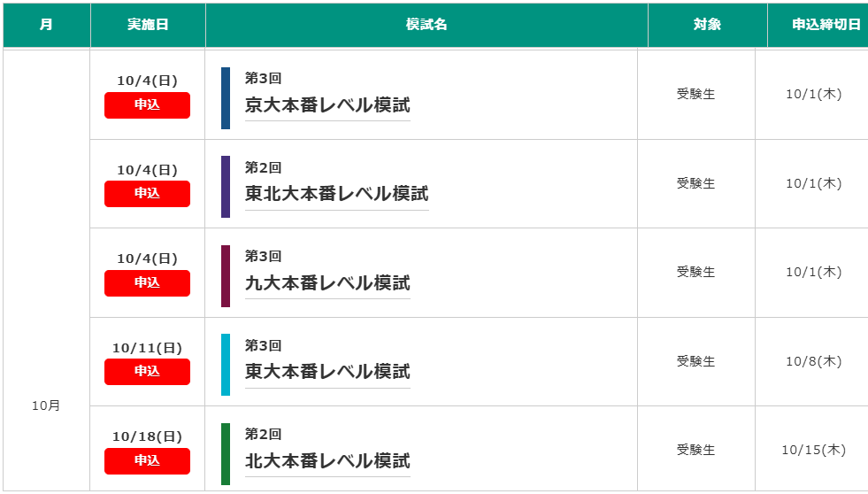Click the blue color bar beside 京大 exam
Viewport: 868px width, 494px height.
pyautogui.click(x=226, y=98)
